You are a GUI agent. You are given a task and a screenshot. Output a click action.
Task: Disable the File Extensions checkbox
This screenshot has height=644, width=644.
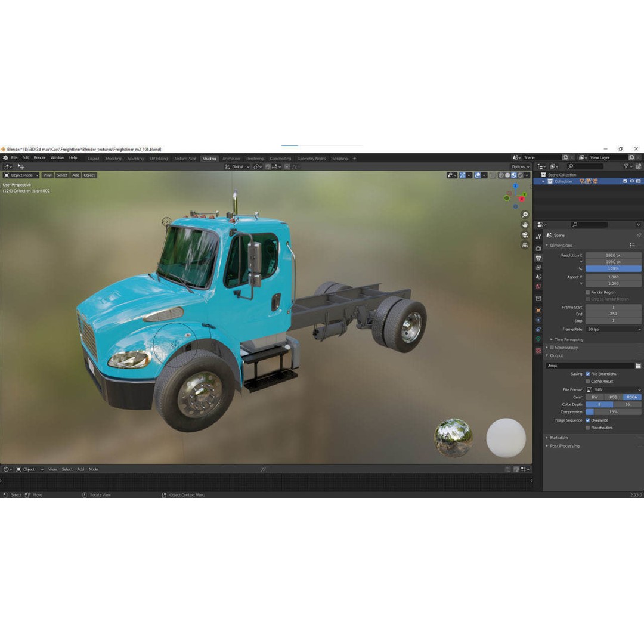point(587,374)
